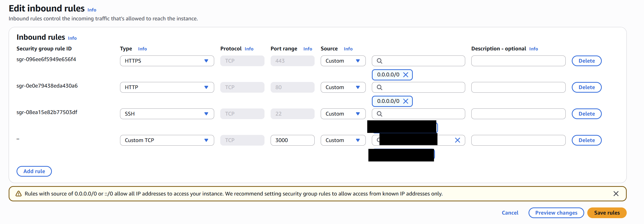644x224 pixels.
Task: Click rule ID sgr-096ee6f5949e656f4
Action: coord(46,59)
